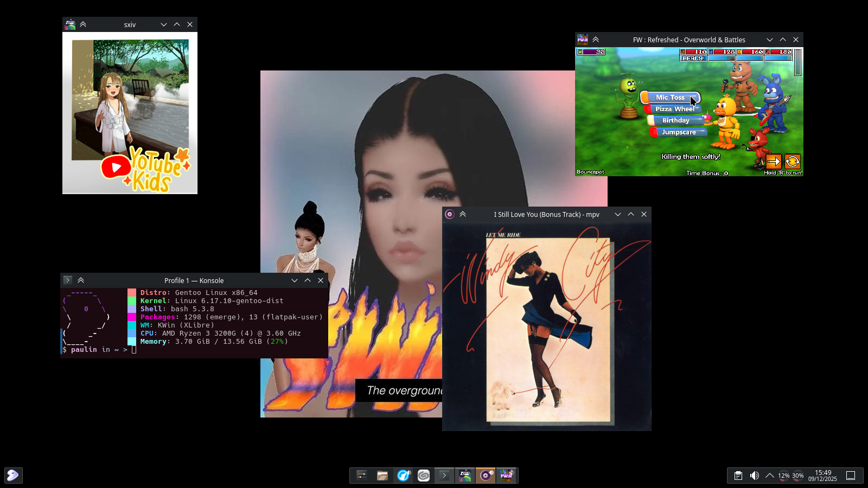
Task: Click the Kernel line in Konsole
Action: coord(212,301)
